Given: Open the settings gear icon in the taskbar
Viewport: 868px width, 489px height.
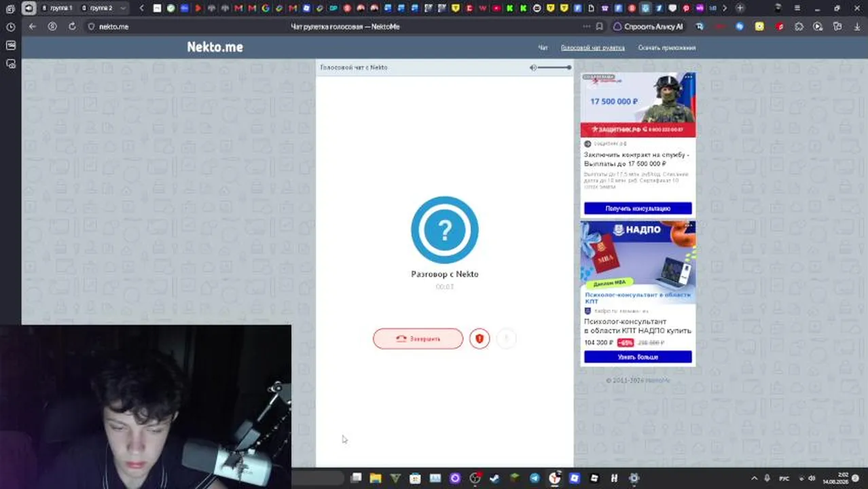Looking at the screenshot, I should click(x=634, y=478).
